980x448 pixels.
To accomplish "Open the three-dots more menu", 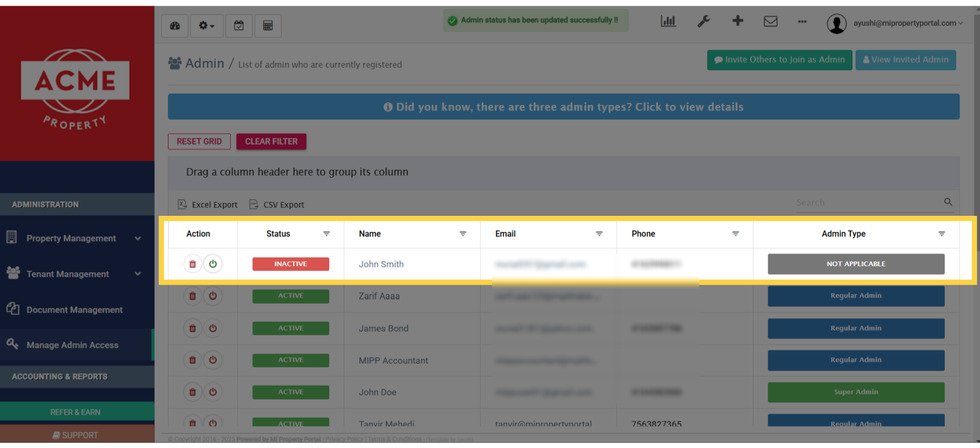I will (802, 21).
